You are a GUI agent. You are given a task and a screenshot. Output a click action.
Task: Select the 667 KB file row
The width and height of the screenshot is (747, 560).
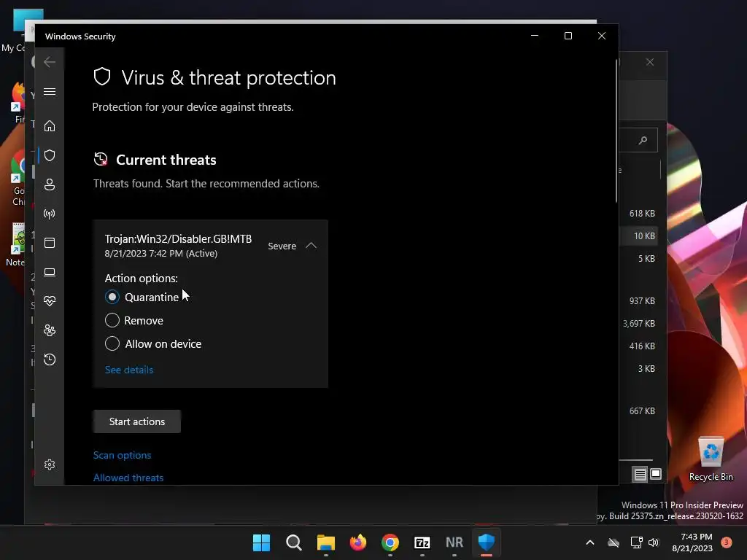(x=639, y=411)
